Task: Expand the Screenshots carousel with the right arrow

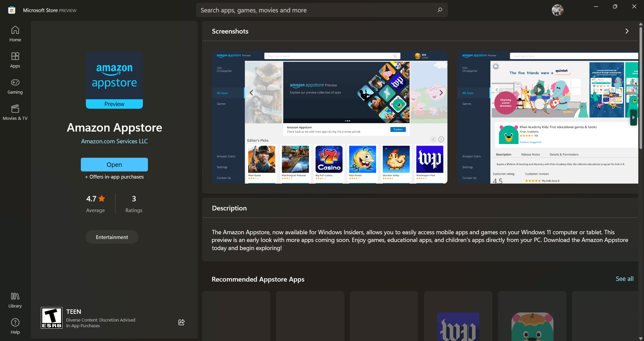Action: pyautogui.click(x=627, y=31)
